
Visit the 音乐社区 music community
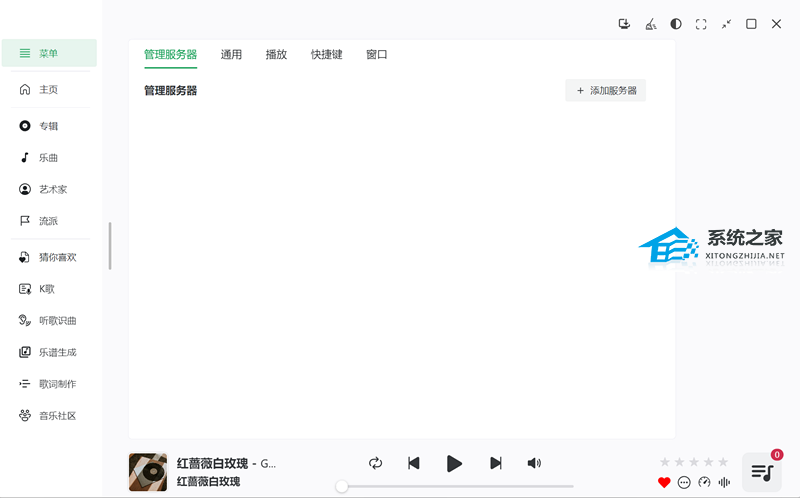tap(49, 416)
